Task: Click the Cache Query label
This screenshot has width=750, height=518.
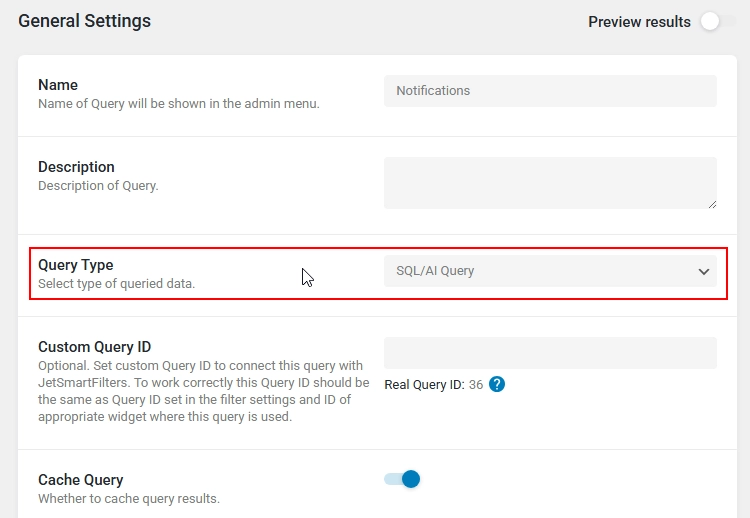Action: pos(81,480)
